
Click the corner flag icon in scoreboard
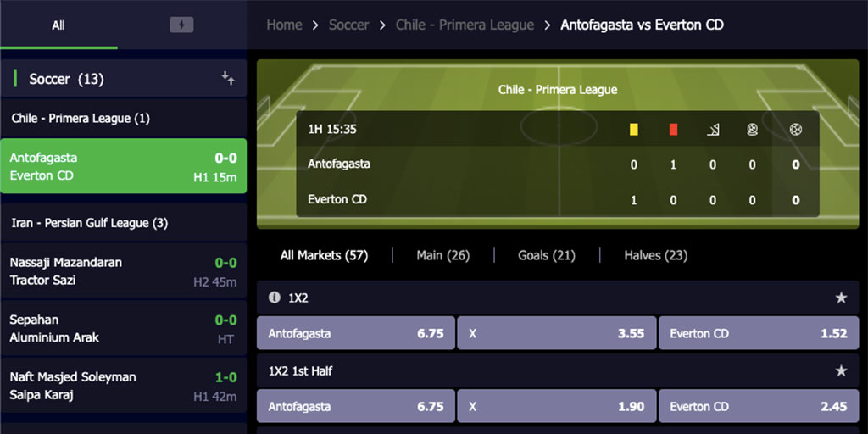(713, 130)
